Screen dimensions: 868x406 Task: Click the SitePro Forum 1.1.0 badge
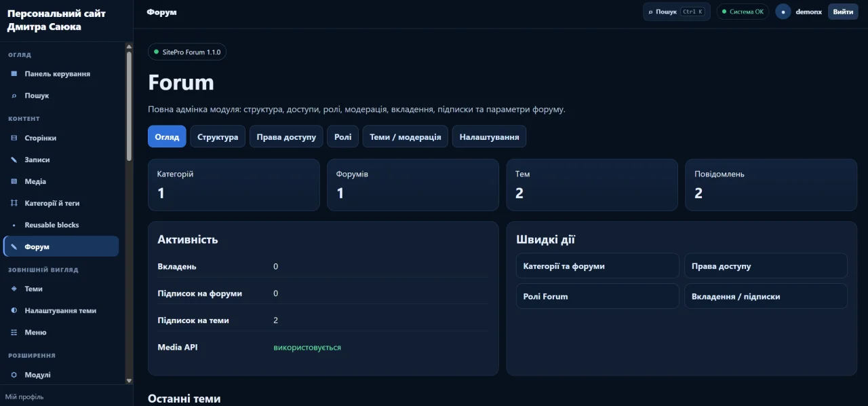click(x=187, y=52)
